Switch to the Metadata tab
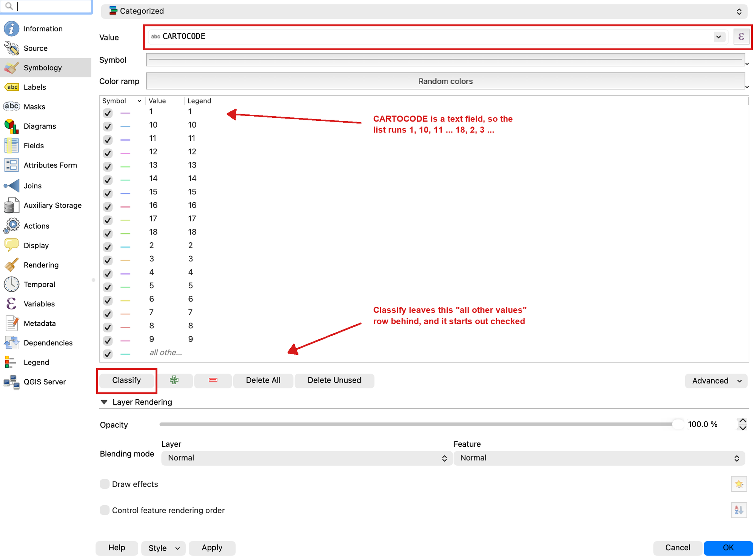This screenshot has height=560, width=755. pyautogui.click(x=45, y=323)
